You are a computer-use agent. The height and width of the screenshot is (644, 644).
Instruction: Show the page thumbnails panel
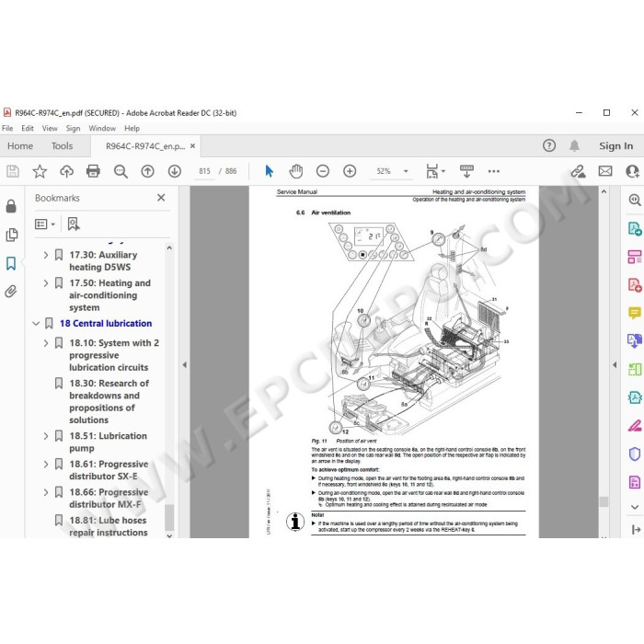(11, 235)
